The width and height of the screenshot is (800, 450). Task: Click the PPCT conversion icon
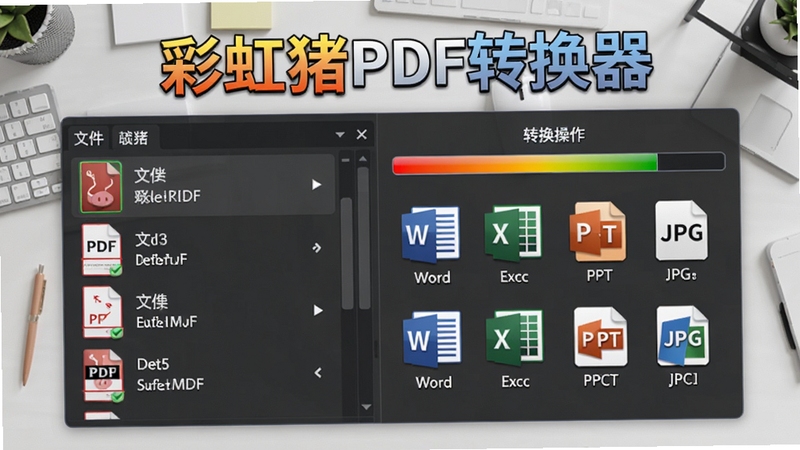click(x=600, y=336)
